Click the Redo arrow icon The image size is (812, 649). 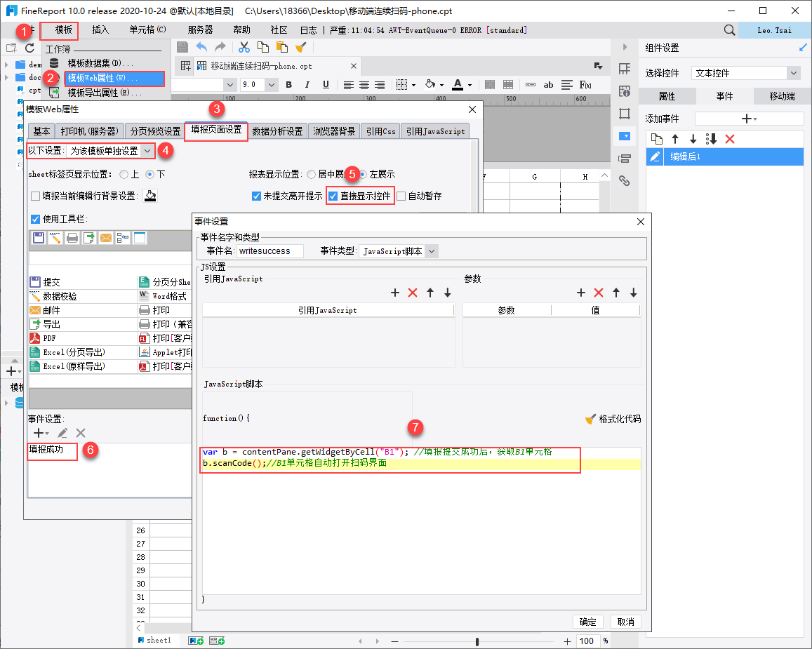pos(220,47)
